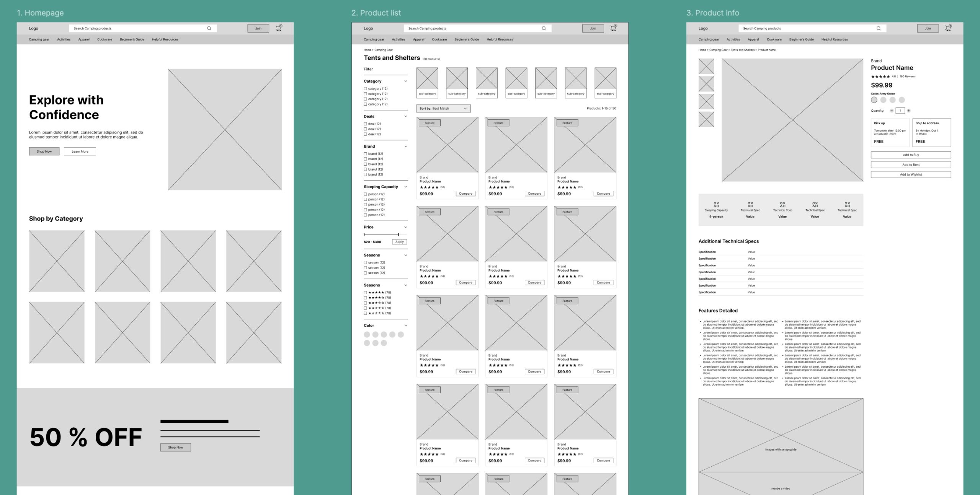Collapse the Category filter chevron

click(406, 81)
